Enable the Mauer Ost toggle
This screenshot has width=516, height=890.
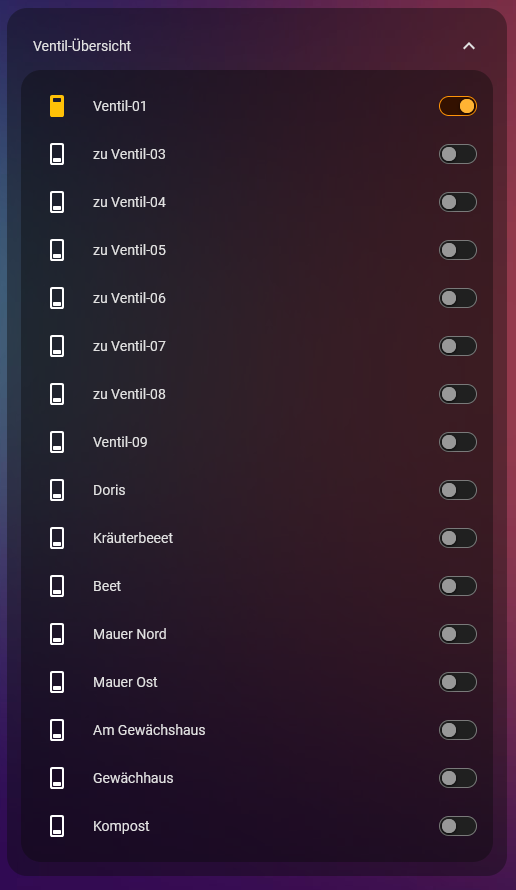pos(458,682)
